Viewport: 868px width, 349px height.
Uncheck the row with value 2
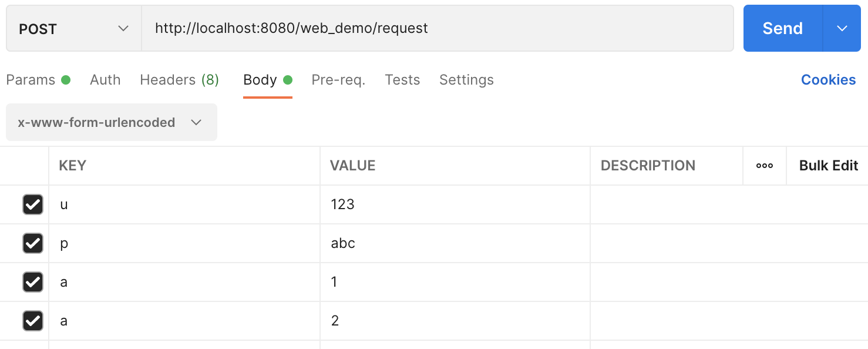(33, 321)
